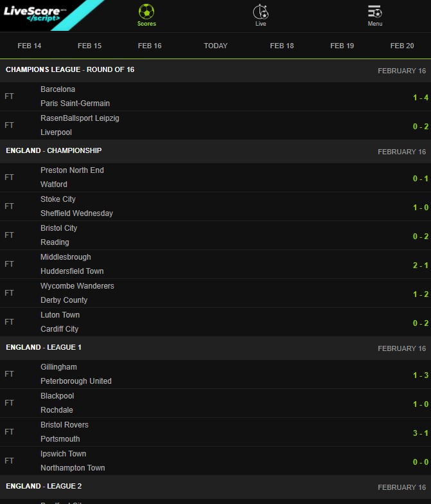Select Portsmouth team name
The height and width of the screenshot is (504, 431).
click(60, 439)
